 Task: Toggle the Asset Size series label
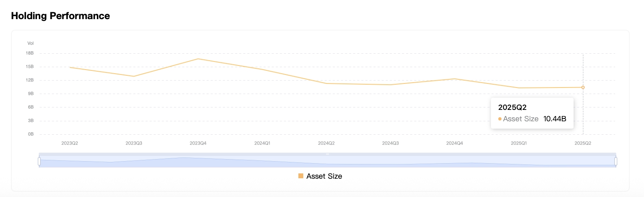(x=324, y=176)
